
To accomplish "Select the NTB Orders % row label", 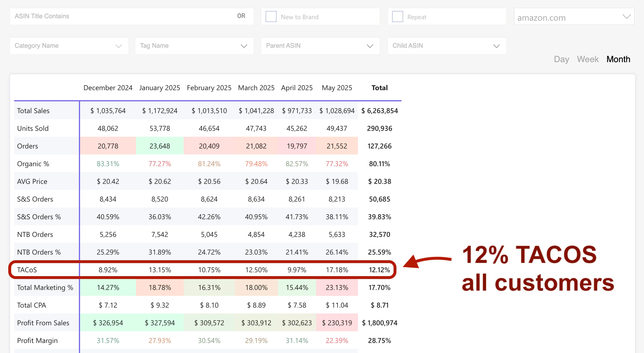I will click(x=39, y=252).
